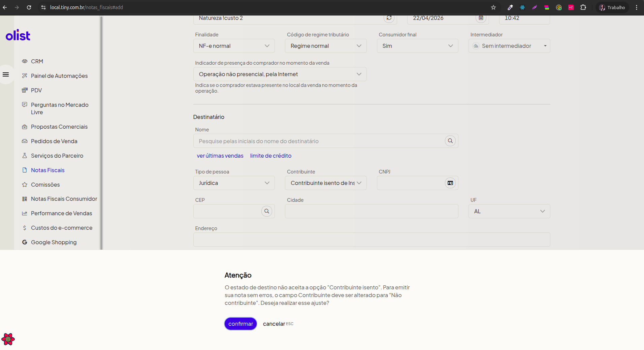Image resolution: width=644 pixels, height=350 pixels.
Task: Click the Notas Fiscais document icon
Action: (25, 170)
